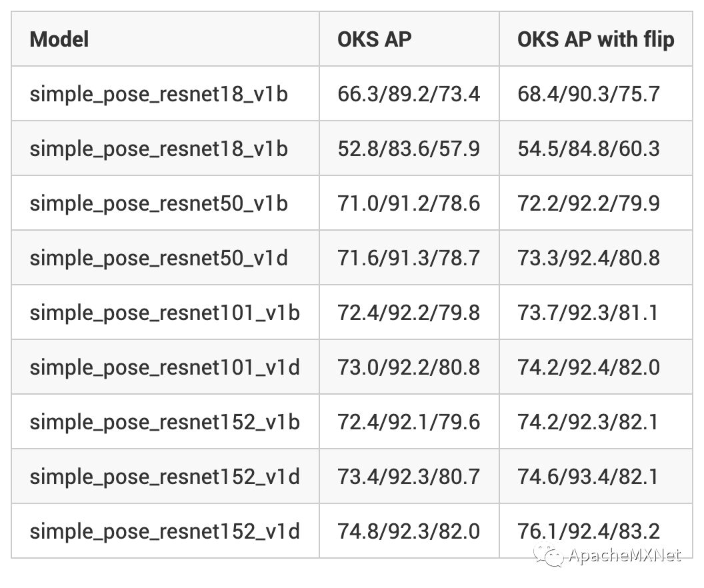Click the 71.0/91.2/78.6 score cell

[x=408, y=203]
